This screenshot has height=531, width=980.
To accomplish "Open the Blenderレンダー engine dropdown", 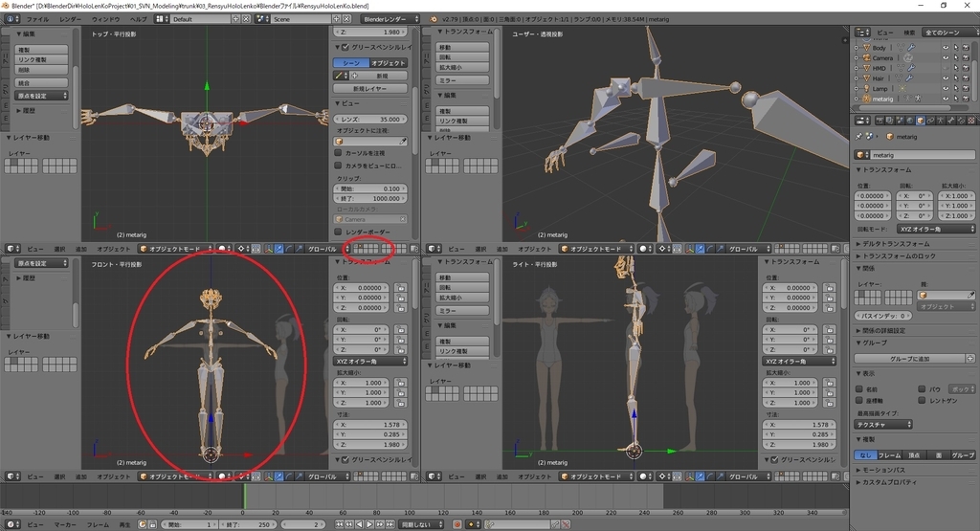I will pyautogui.click(x=389, y=19).
